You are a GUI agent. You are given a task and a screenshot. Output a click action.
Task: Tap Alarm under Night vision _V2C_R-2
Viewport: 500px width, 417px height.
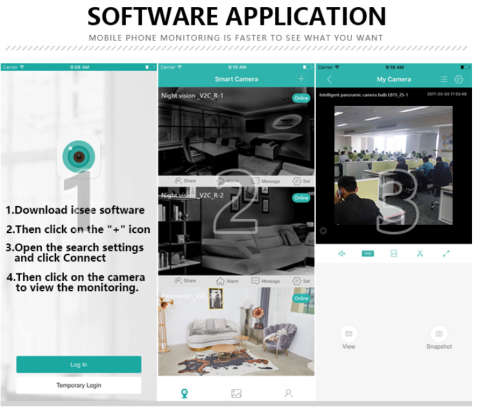[x=227, y=281]
